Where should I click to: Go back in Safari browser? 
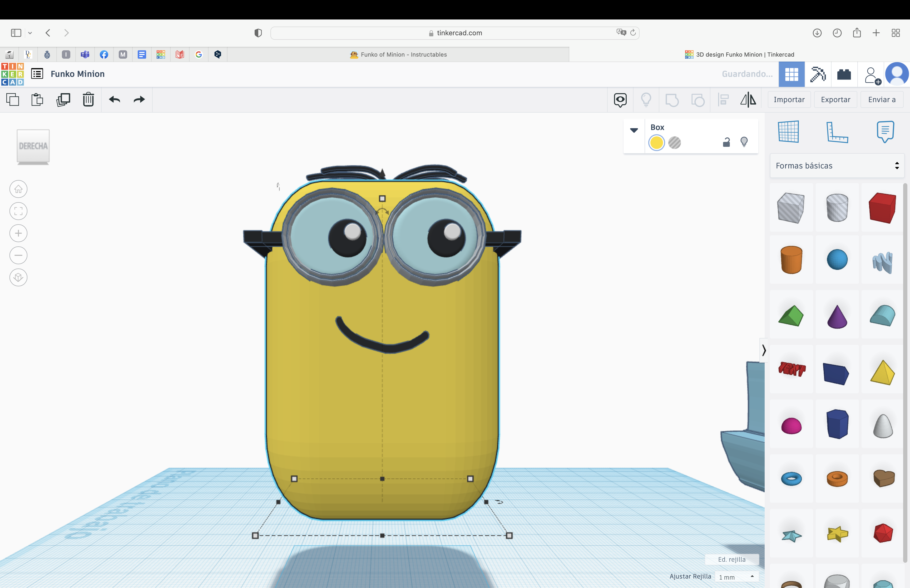(x=48, y=33)
